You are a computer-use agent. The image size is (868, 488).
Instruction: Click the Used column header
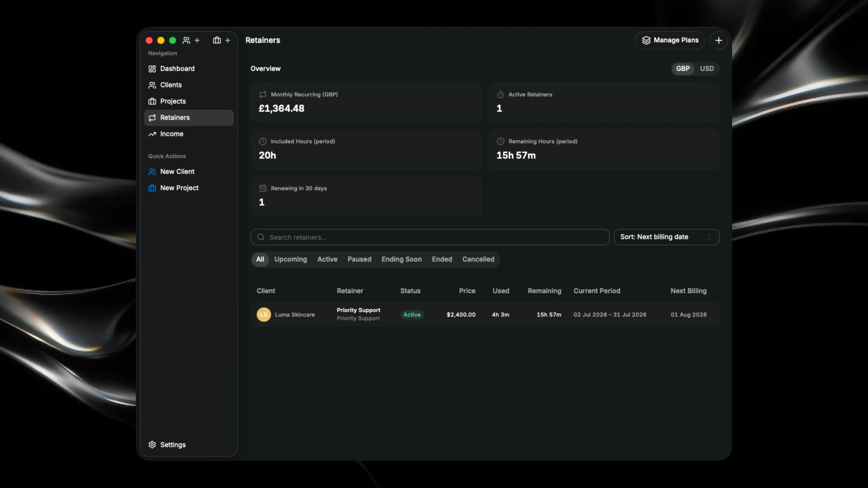point(501,291)
